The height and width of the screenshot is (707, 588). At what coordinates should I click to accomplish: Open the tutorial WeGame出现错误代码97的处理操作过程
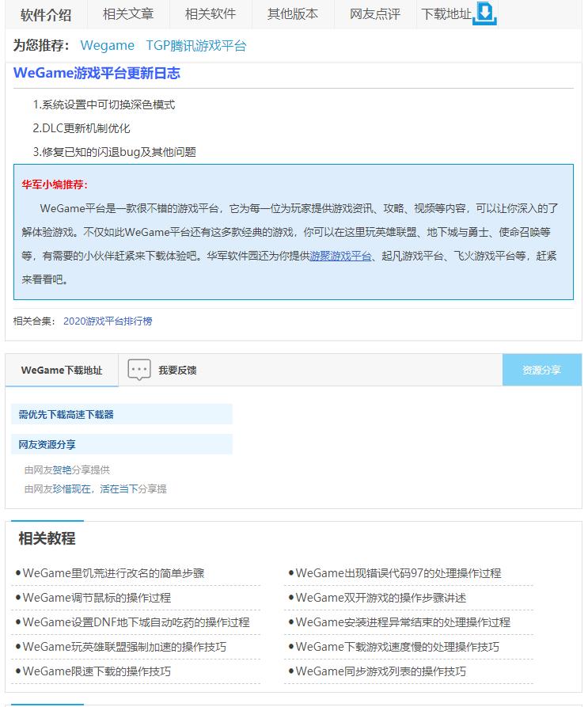[398, 573]
